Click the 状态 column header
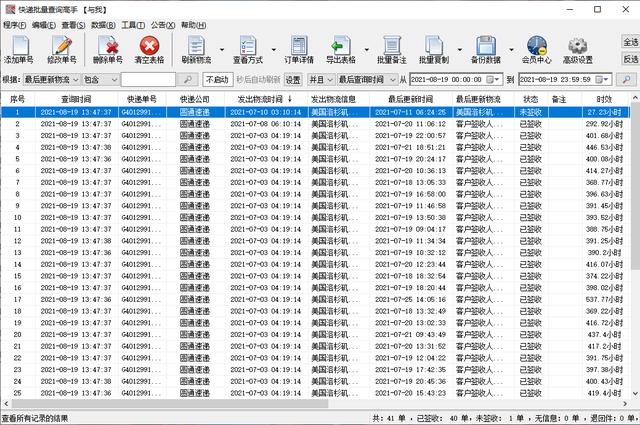 pos(531,99)
